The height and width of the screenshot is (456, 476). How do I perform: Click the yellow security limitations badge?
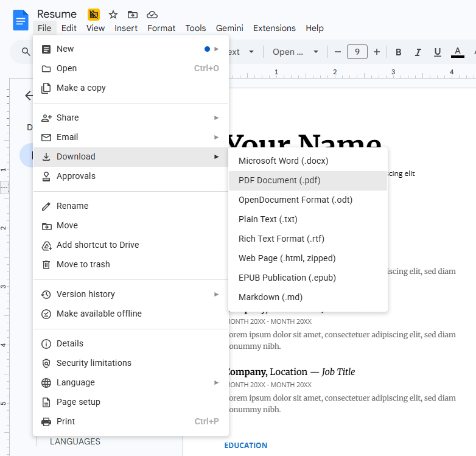click(94, 14)
